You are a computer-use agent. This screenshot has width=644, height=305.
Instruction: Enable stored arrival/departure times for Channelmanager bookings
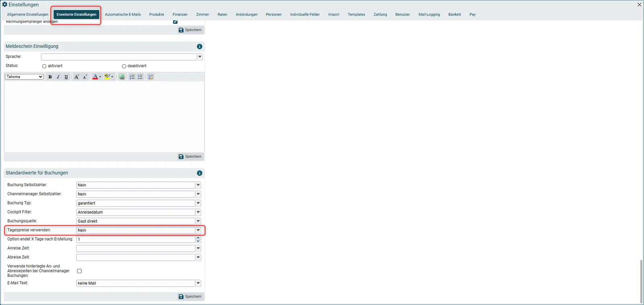point(79,271)
